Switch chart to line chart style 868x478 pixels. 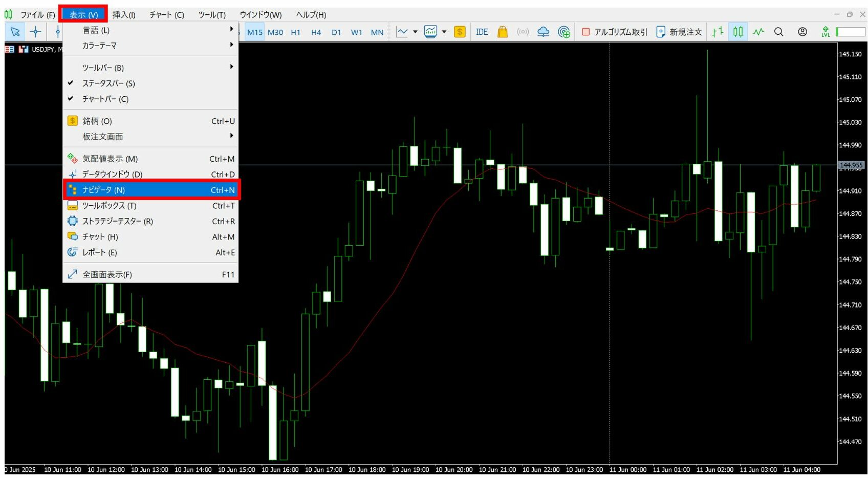(758, 32)
